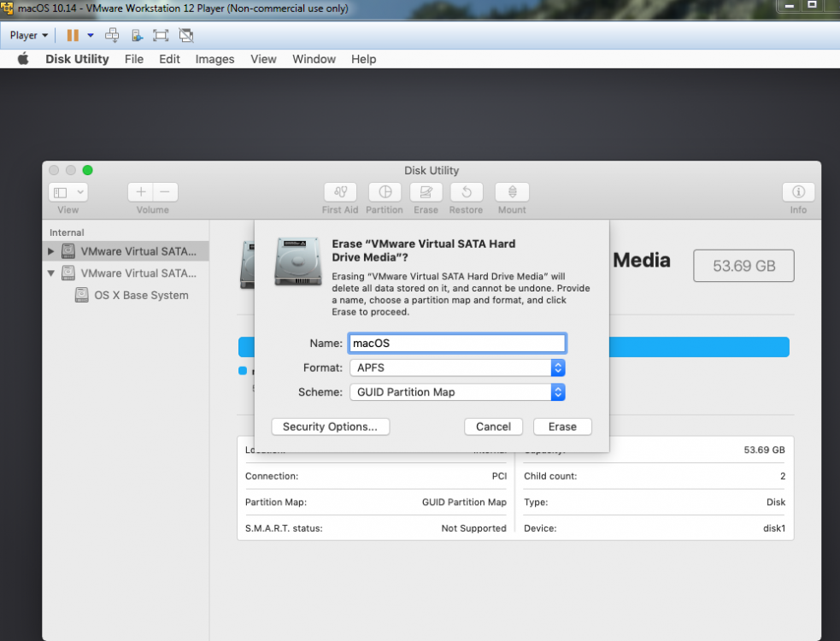Enter full screen mode in VMware toolbar
The width and height of the screenshot is (840, 641).
[x=161, y=35]
